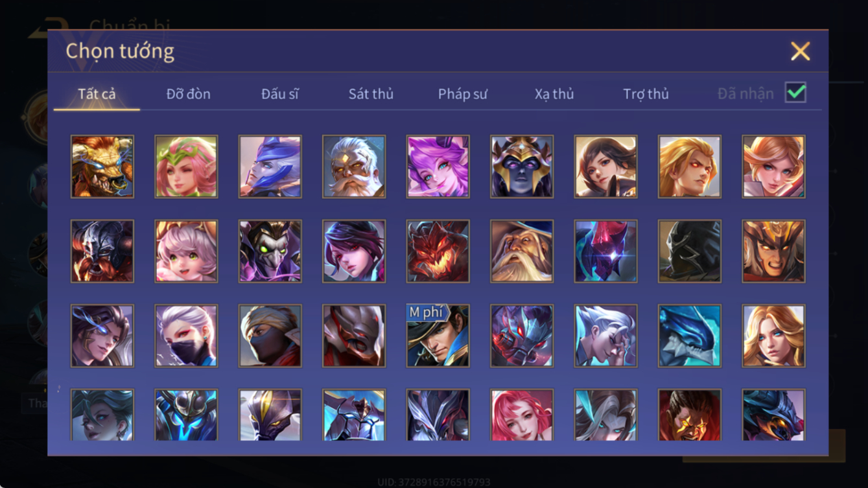Choose the wizard with wide-brim hat portrait
868x488 pixels.
[522, 251]
